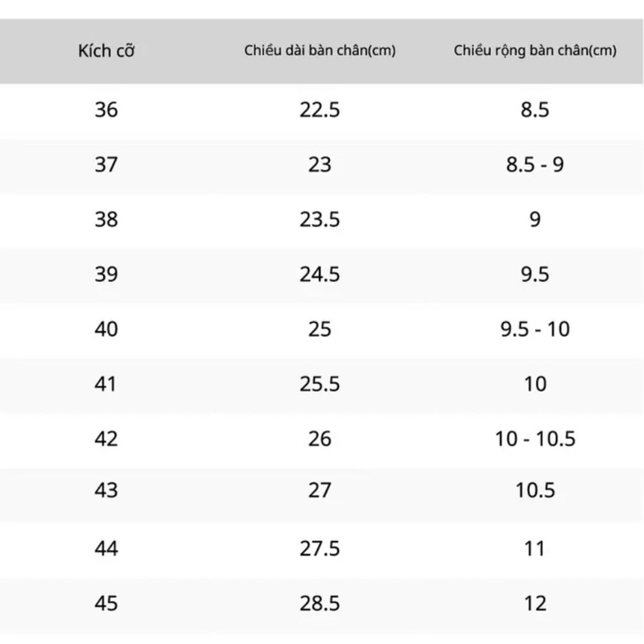Screen dimensions: 644x644
Task: Click the size 43 cell
Action: coord(106,489)
